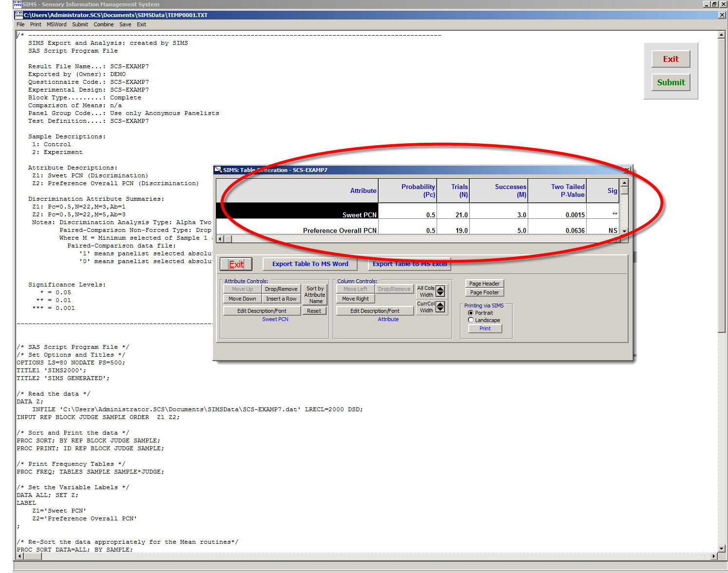Open Edit Description/Font for attribute Sweet PCN
This screenshot has width=728, height=573.
click(x=262, y=311)
